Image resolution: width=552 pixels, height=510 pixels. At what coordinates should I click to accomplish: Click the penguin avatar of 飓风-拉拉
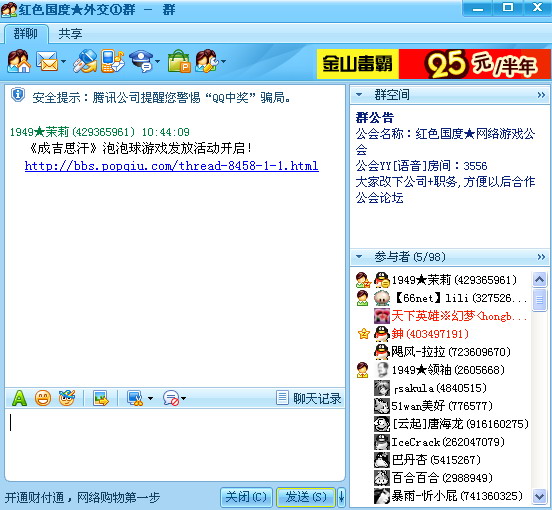pos(382,352)
